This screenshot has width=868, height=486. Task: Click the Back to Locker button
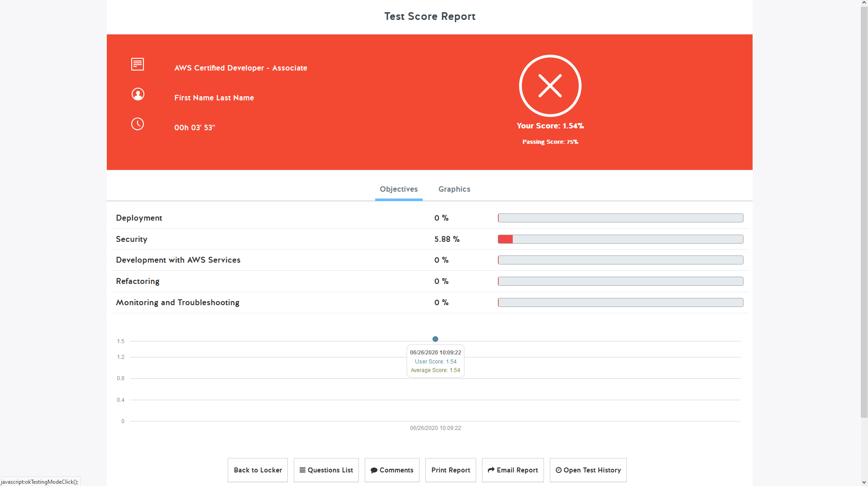258,470
